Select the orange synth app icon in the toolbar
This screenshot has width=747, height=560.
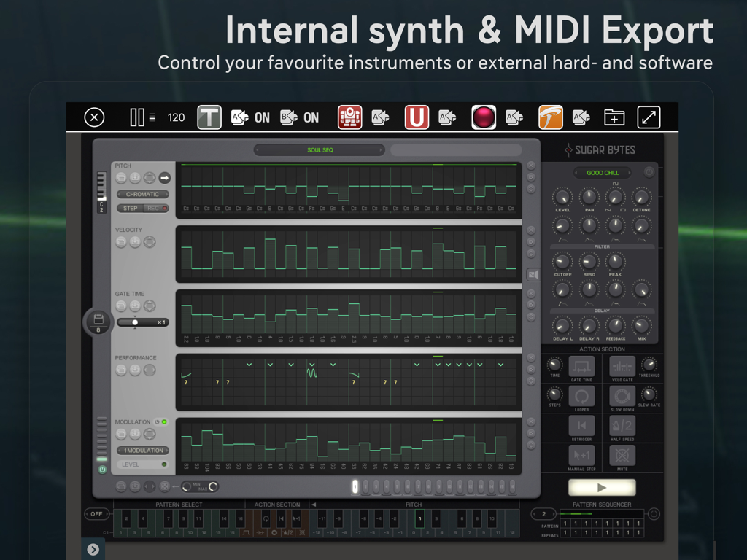click(x=550, y=117)
